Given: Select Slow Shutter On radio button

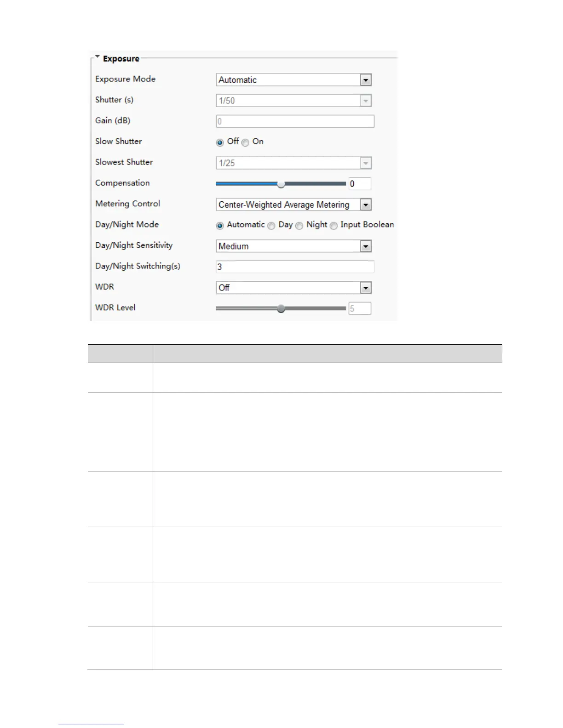Looking at the screenshot, I should pos(245,142).
